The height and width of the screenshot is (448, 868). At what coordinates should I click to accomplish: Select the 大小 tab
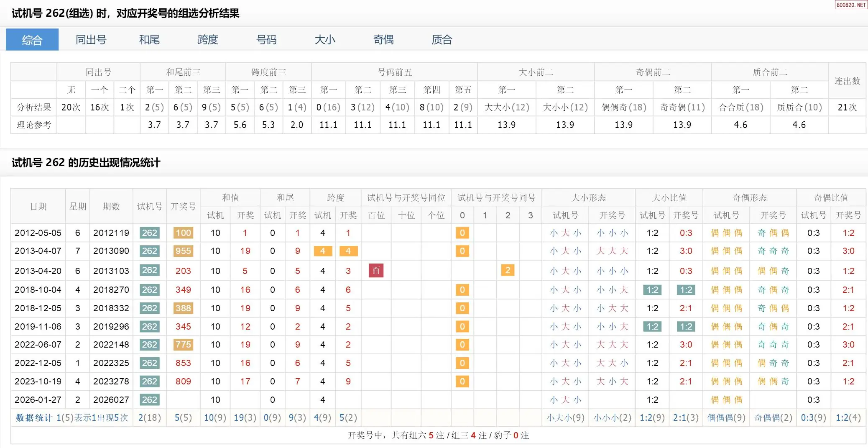pos(325,40)
